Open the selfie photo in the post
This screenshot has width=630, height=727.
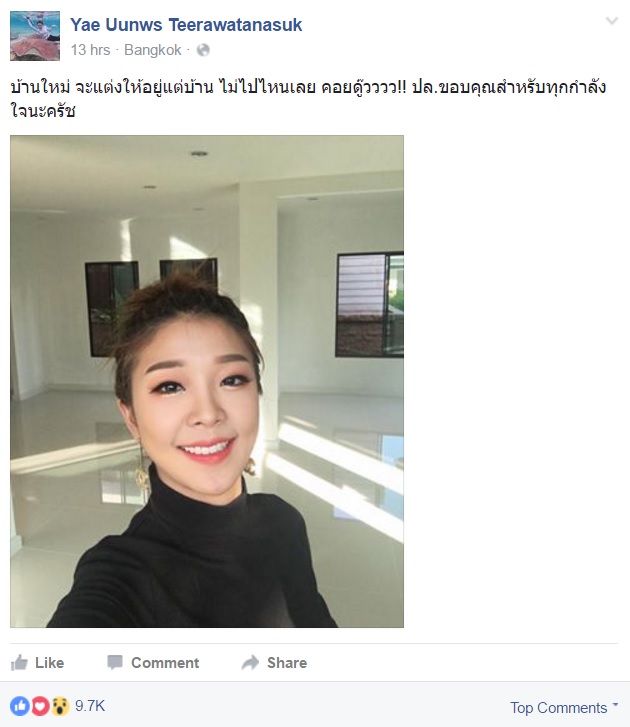tap(207, 381)
